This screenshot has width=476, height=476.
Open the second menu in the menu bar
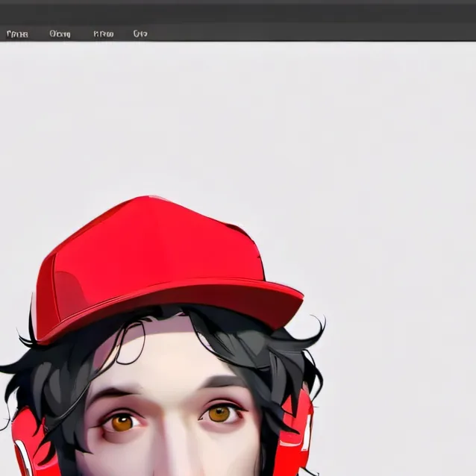click(x=60, y=34)
